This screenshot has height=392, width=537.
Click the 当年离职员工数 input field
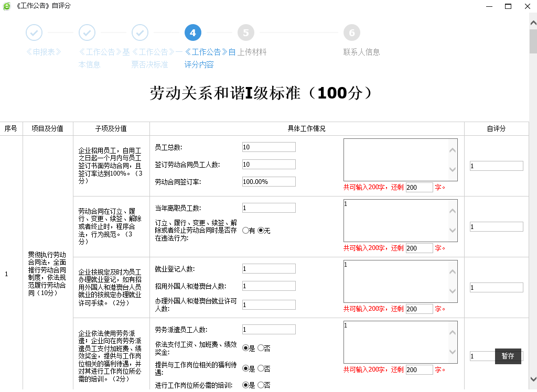[x=269, y=208]
